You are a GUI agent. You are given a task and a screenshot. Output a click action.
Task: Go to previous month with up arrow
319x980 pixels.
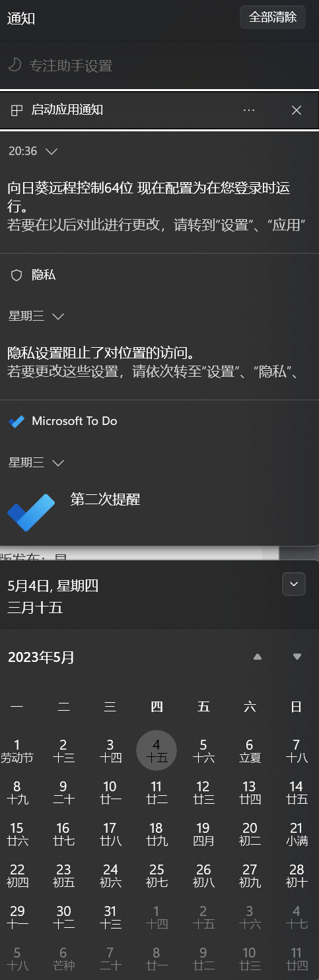tap(258, 657)
